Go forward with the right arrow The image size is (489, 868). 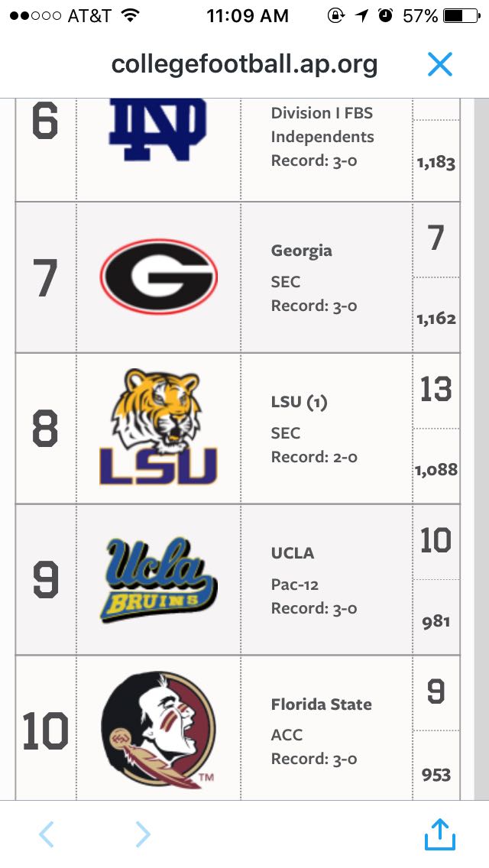point(143,834)
